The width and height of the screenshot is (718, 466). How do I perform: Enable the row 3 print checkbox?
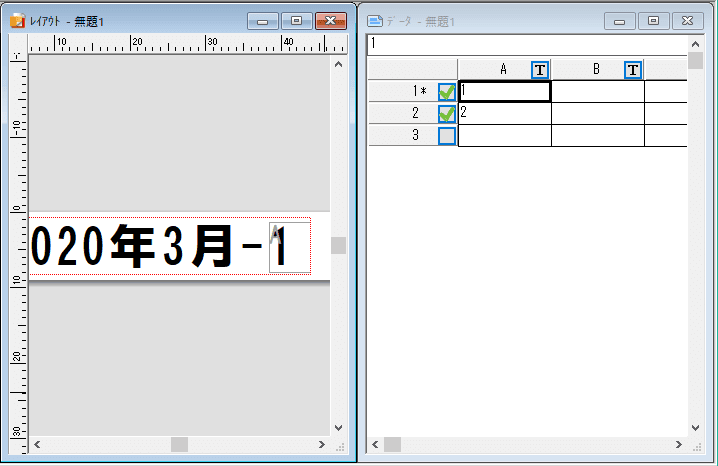pyautogui.click(x=447, y=135)
